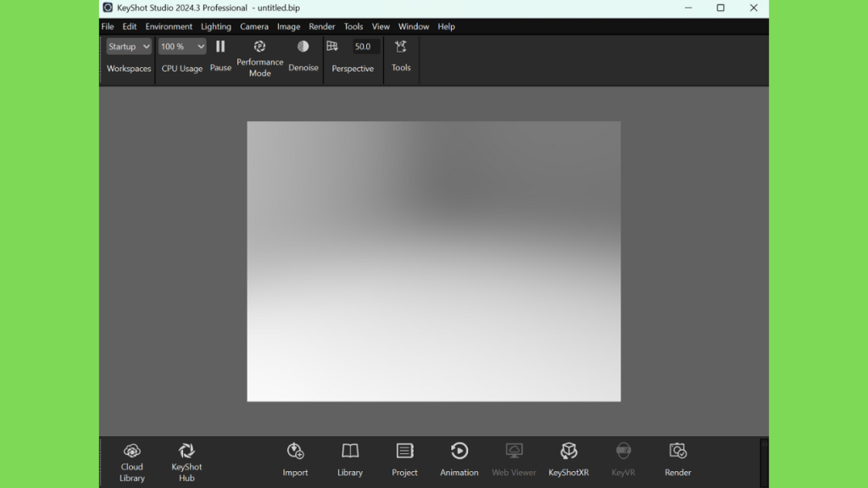Viewport: 868px width, 488px height.
Task: Open the Render menu in menu bar
Action: point(321,26)
